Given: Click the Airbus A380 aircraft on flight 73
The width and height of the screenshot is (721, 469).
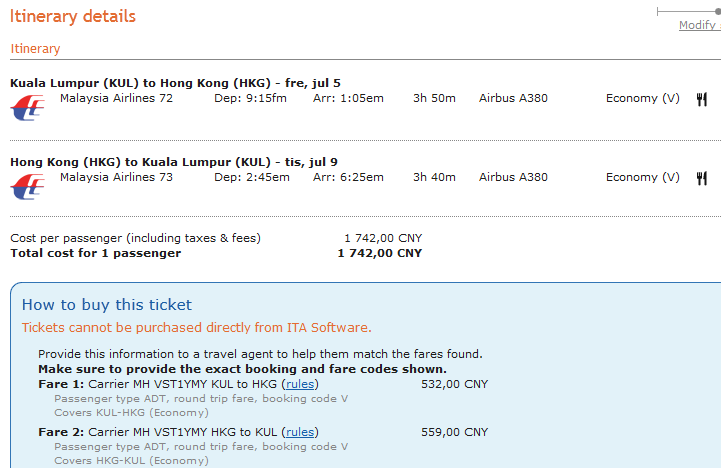Looking at the screenshot, I should [513, 177].
